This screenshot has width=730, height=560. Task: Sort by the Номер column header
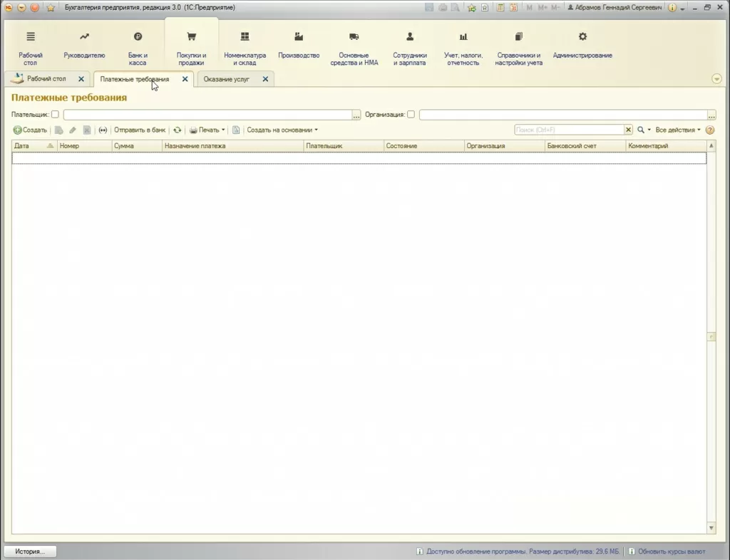point(84,146)
